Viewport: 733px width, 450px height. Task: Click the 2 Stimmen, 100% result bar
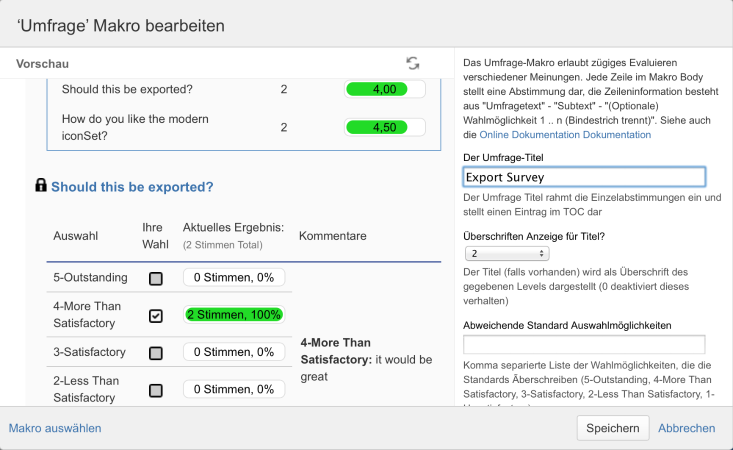tap(234, 314)
